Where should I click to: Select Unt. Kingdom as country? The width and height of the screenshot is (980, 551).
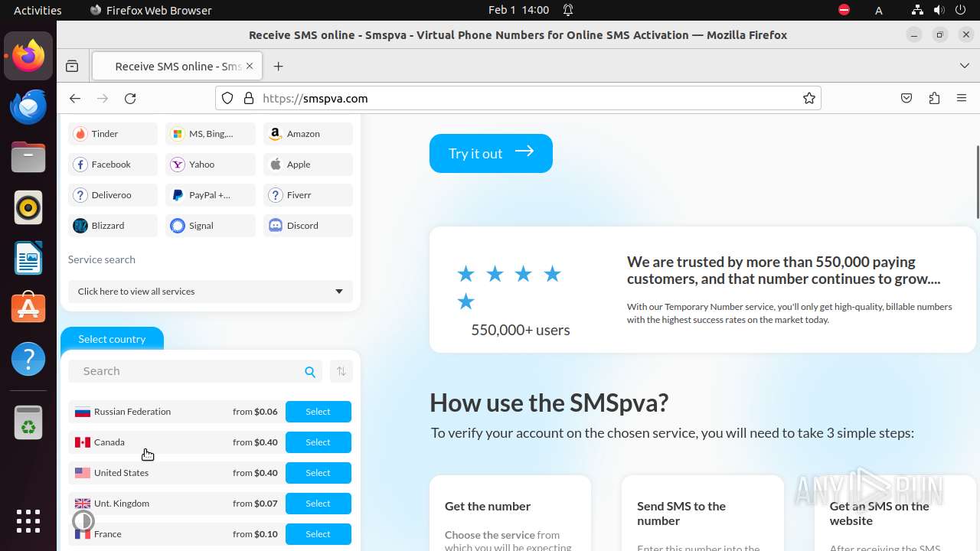point(318,504)
